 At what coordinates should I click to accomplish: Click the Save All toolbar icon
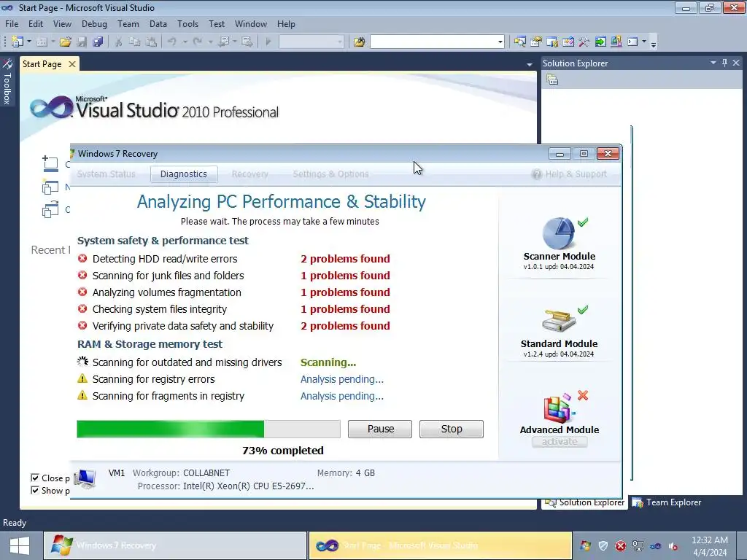tap(98, 42)
